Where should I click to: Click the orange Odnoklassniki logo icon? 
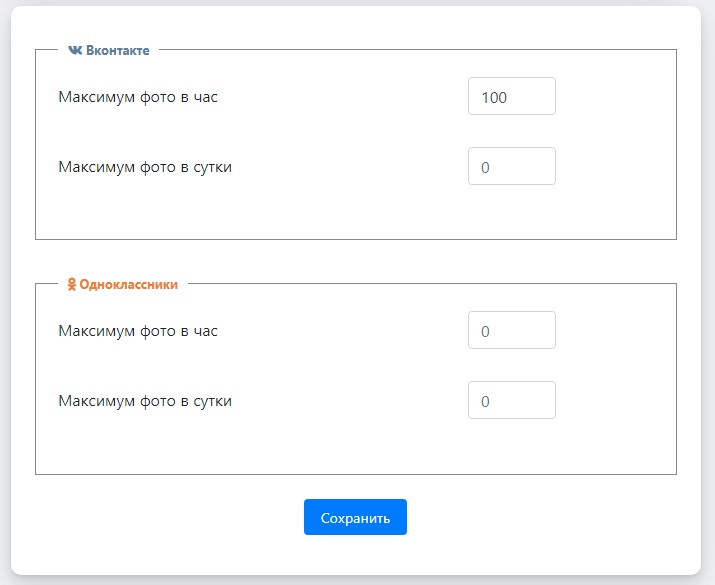pos(72,284)
